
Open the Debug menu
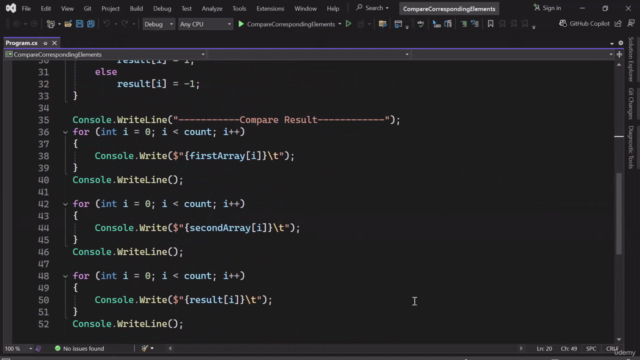point(162,8)
